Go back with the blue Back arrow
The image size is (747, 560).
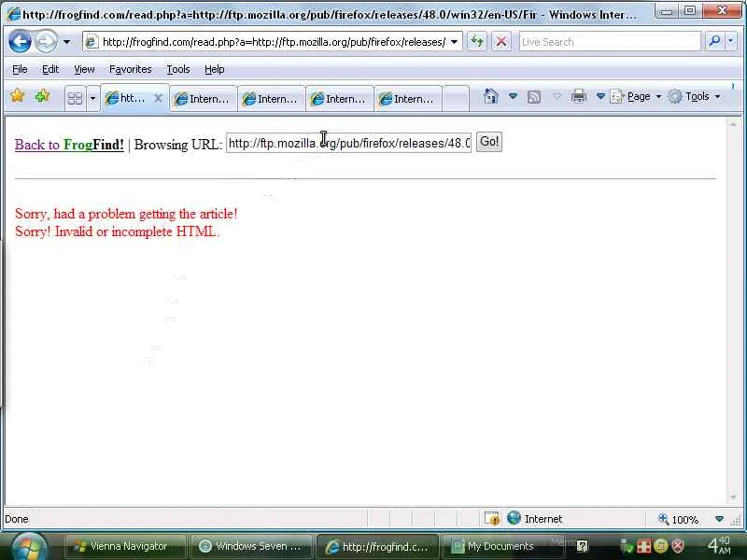pyautogui.click(x=20, y=41)
